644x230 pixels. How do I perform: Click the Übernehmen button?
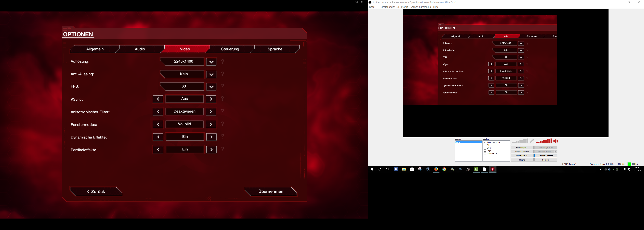[271, 192]
